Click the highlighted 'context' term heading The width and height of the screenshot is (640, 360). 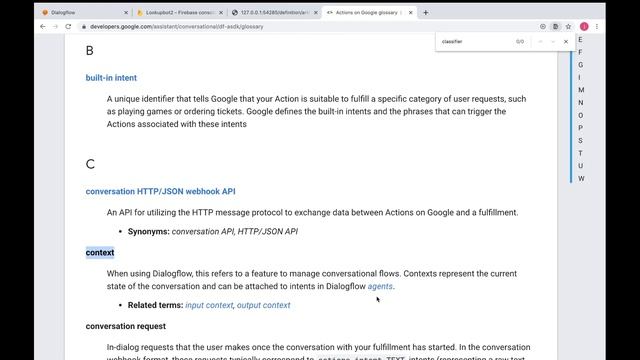100,253
